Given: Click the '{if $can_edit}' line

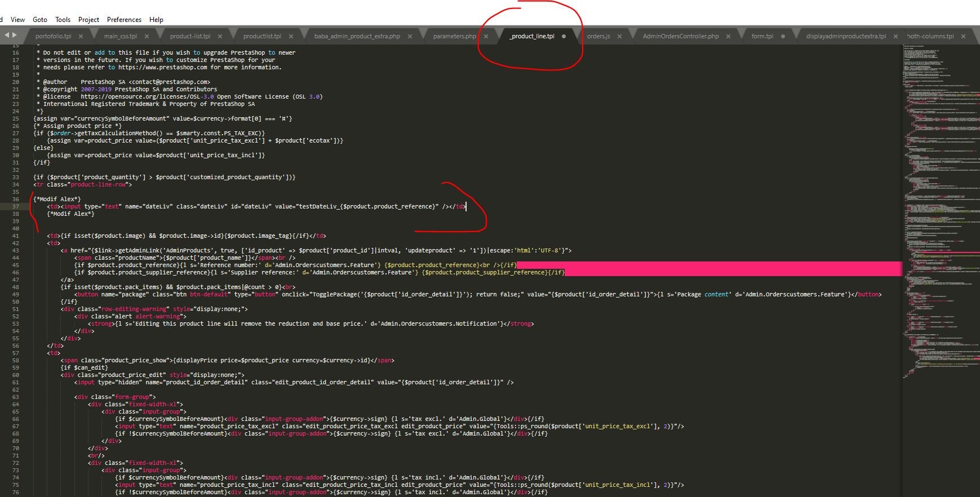Looking at the screenshot, I should pos(85,367).
